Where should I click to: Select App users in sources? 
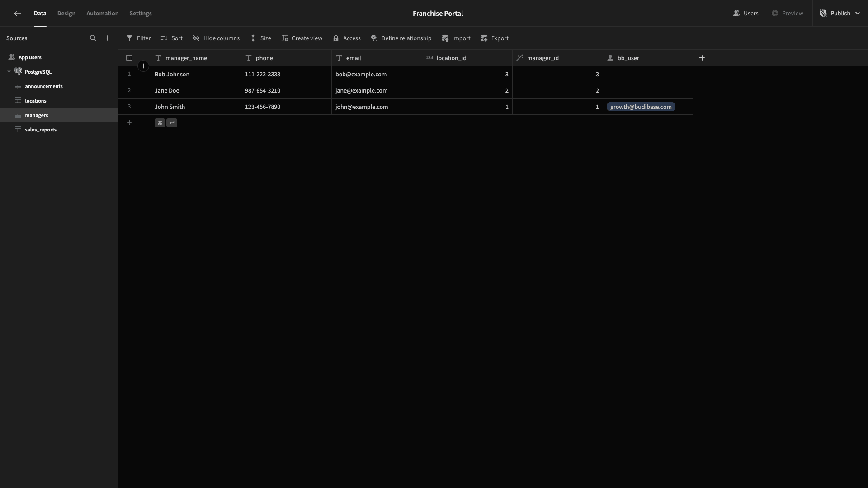point(59,57)
